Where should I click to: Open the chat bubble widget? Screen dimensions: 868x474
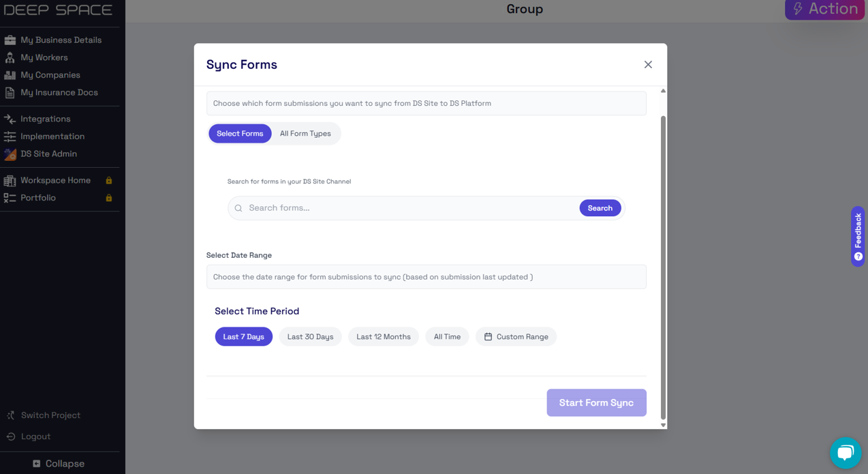[x=846, y=453]
